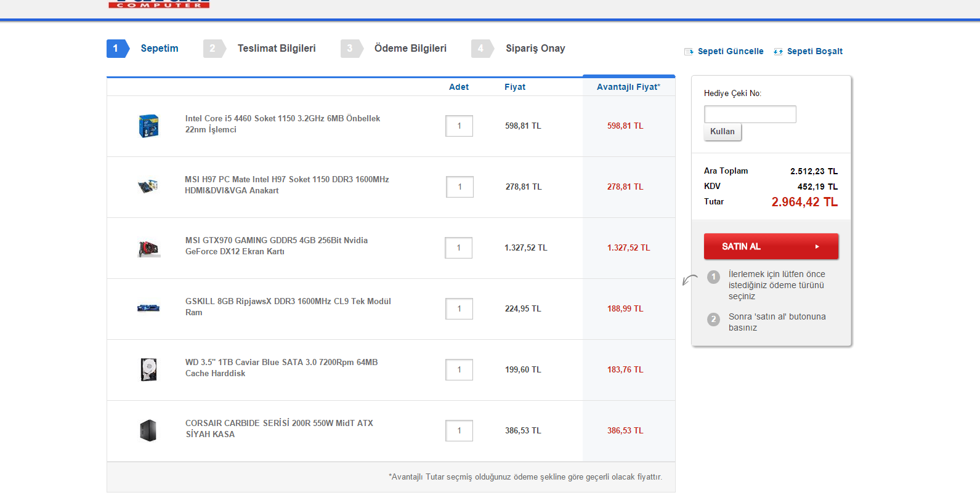Edit quantity for MSI GTX970 Gaming
This screenshot has width=980, height=503.
tap(459, 247)
